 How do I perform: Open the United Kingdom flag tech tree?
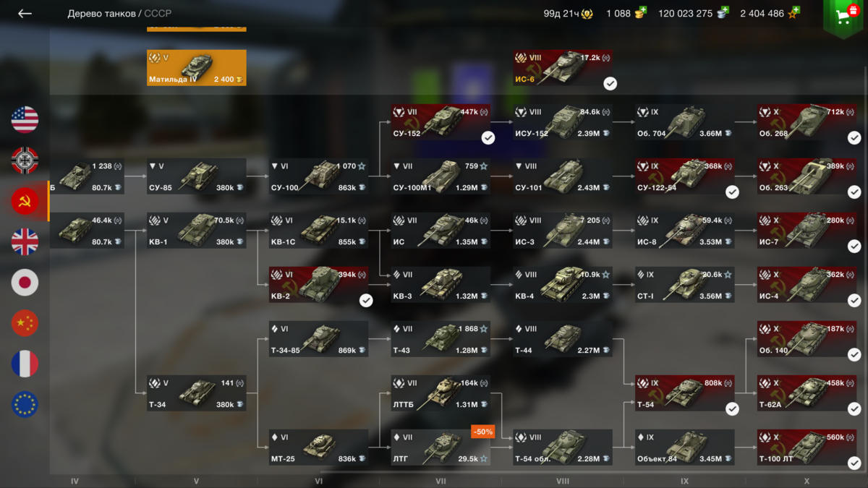pyautogui.click(x=25, y=241)
